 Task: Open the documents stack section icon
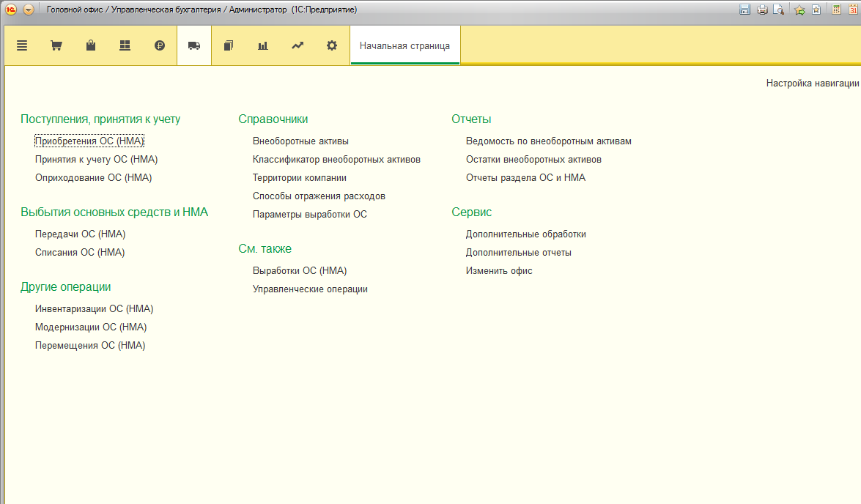click(x=229, y=45)
